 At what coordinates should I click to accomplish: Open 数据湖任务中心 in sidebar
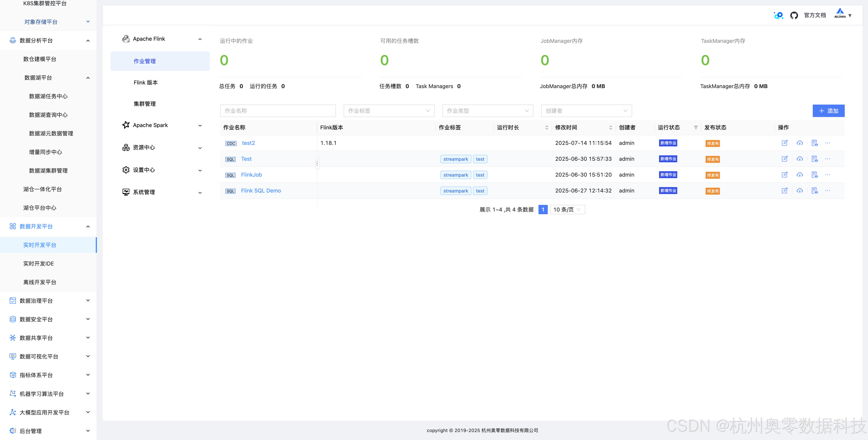point(48,96)
